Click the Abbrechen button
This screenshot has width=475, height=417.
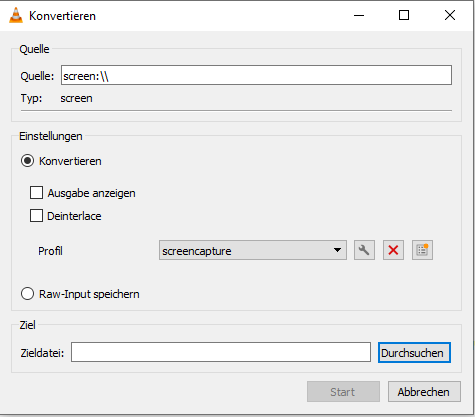[424, 392]
